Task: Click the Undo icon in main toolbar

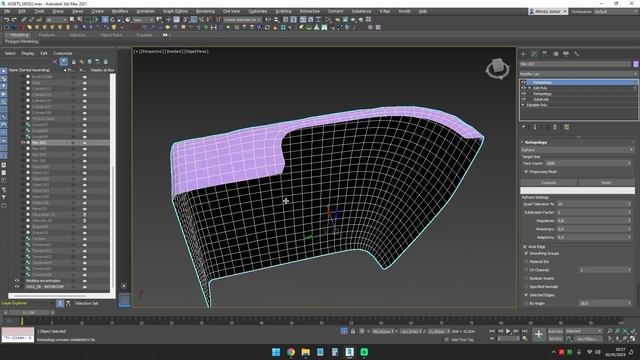Action: [x=7, y=20]
